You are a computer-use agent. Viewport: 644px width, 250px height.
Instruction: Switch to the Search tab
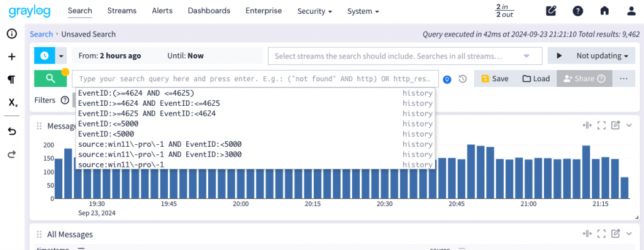tap(80, 11)
